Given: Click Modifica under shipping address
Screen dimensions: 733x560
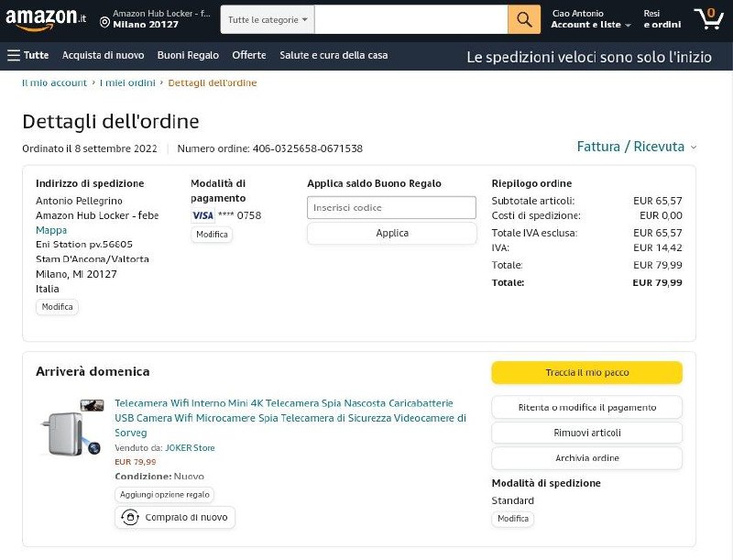Looking at the screenshot, I should coord(57,307).
